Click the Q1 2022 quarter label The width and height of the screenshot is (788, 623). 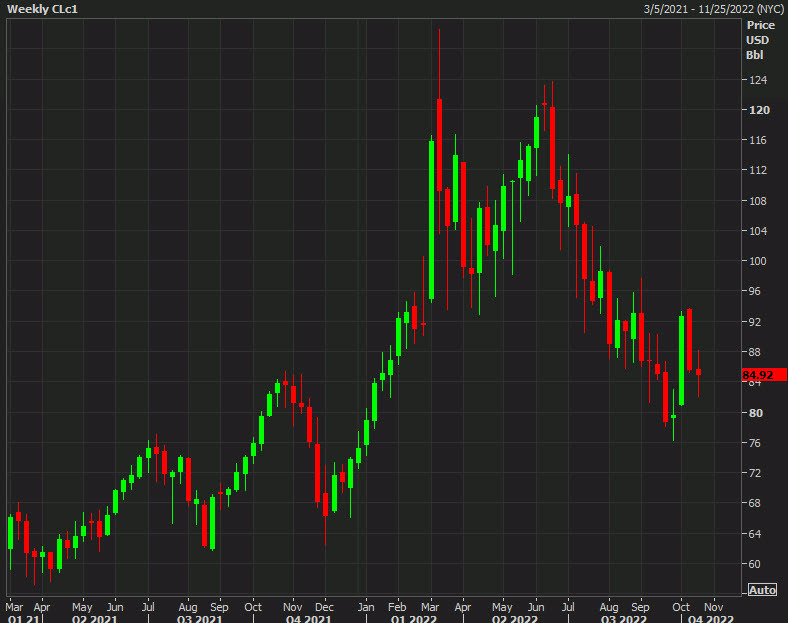pos(414,618)
